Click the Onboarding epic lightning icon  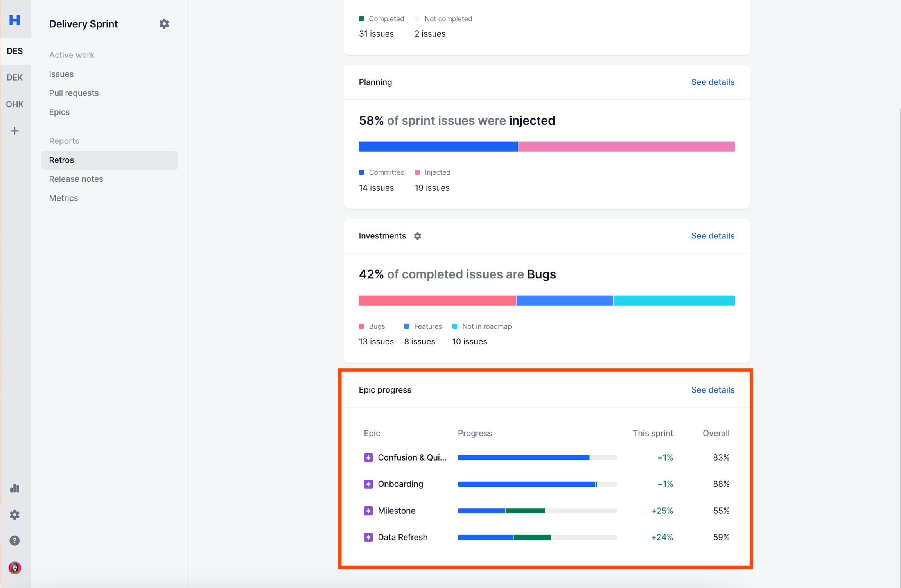[368, 484]
